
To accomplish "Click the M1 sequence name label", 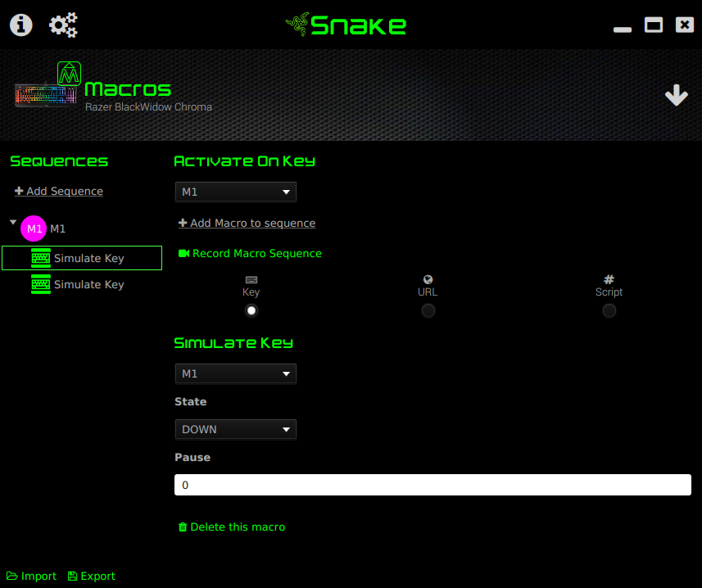I will 58,228.
